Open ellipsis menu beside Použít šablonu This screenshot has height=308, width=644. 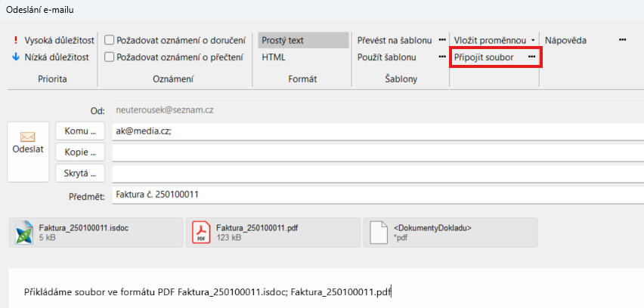[x=442, y=57]
